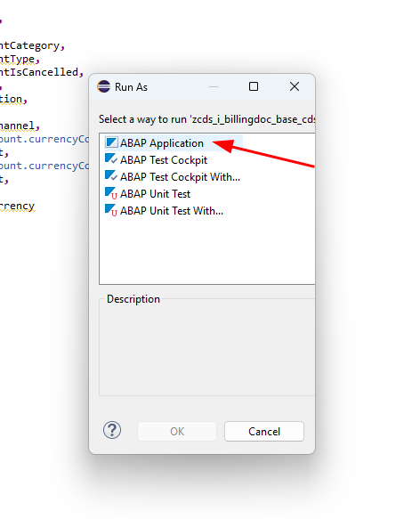The width and height of the screenshot is (420, 519).
Task: Click the ABAP Application icon
Action: click(111, 143)
